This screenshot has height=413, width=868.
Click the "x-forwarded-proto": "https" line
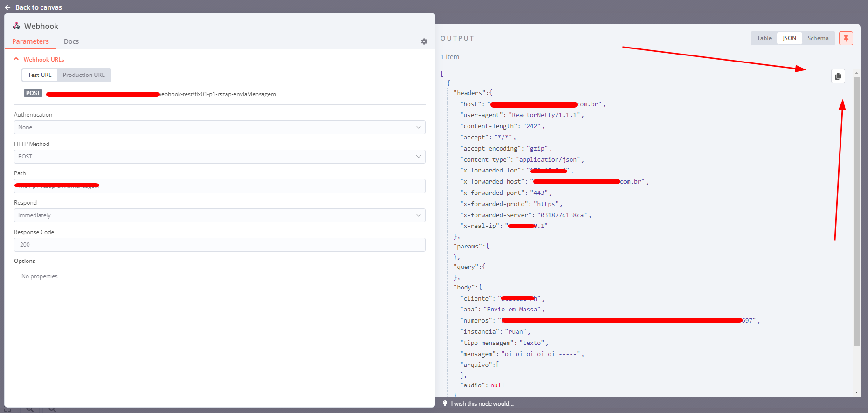(511, 204)
